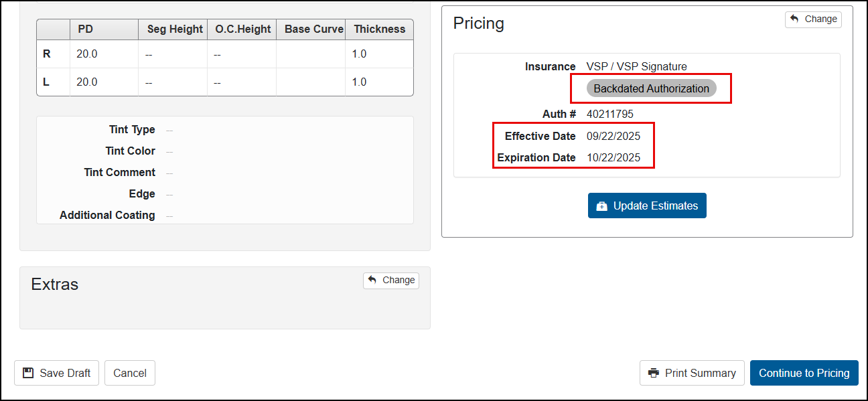Click the O.C.Height column header
Viewport: 868px width, 401px height.
[x=242, y=29]
